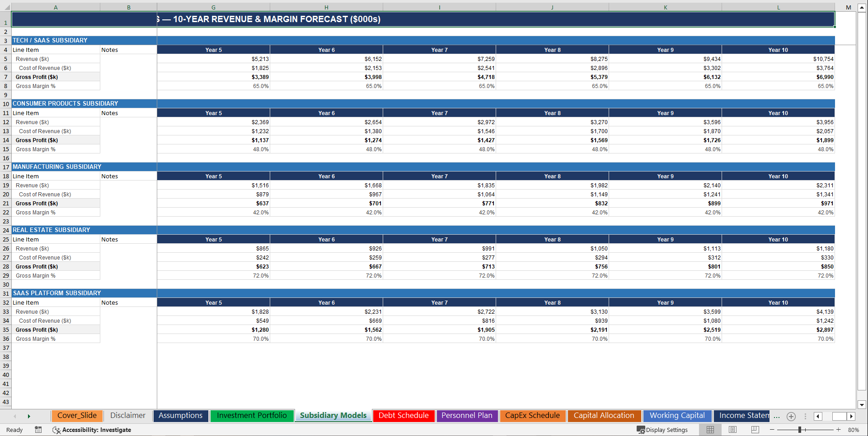The width and height of the screenshot is (868, 436).
Task: Select column G by its header
Action: click(213, 7)
